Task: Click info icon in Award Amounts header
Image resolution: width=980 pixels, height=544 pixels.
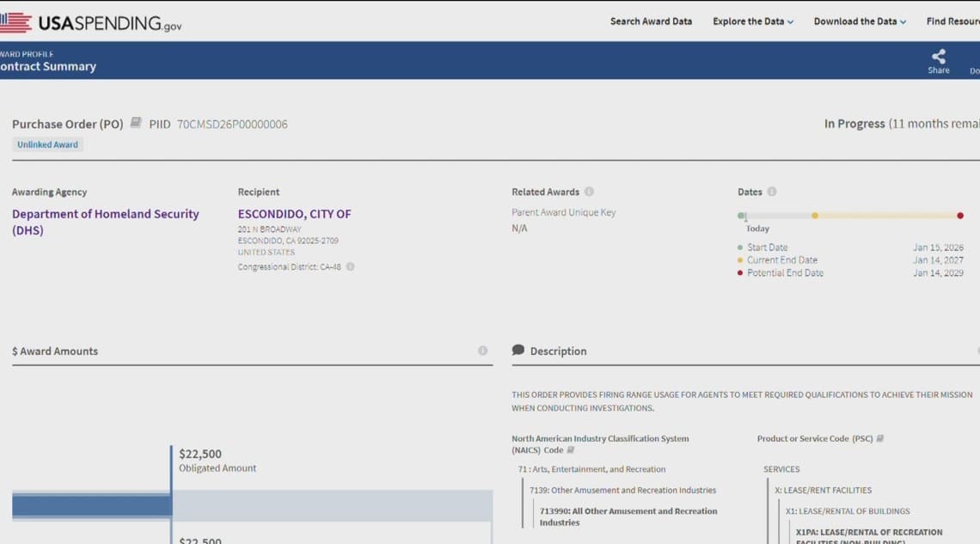Action: (x=482, y=351)
